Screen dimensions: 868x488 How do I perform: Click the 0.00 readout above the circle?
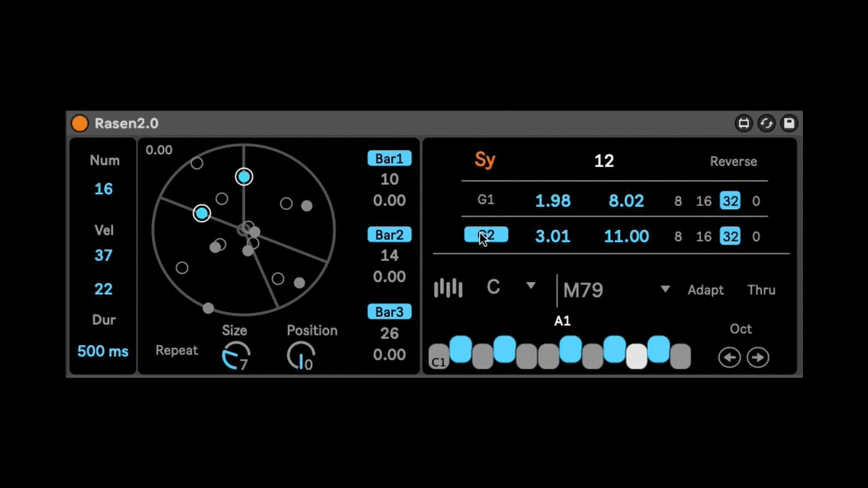click(x=159, y=150)
